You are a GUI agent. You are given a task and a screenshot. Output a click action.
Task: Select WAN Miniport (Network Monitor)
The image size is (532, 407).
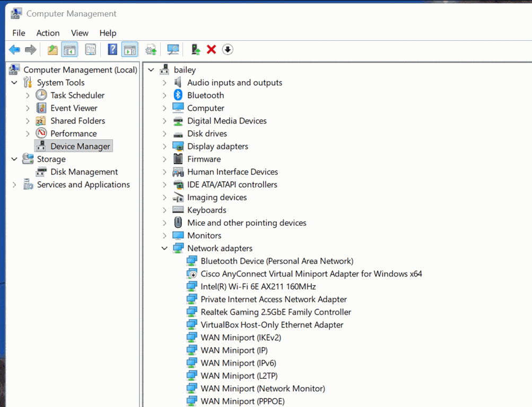coord(263,388)
